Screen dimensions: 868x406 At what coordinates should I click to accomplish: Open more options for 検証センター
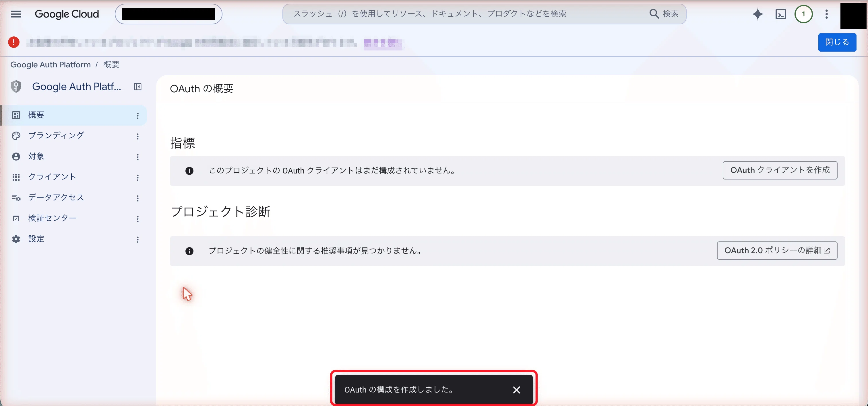pyautogui.click(x=138, y=219)
